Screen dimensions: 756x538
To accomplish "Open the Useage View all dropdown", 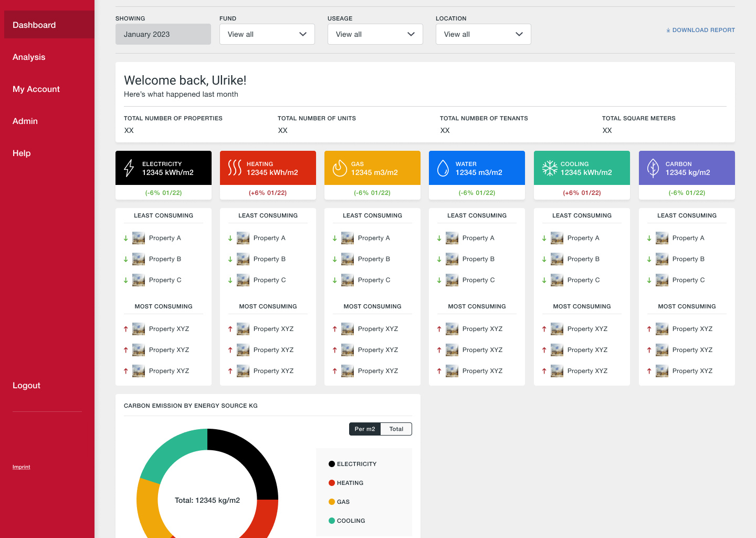I will tap(375, 34).
